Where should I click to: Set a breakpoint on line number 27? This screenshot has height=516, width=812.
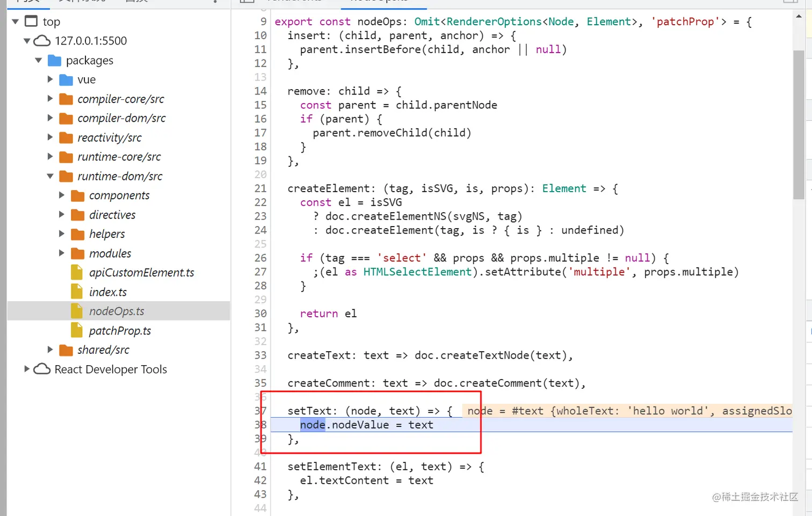(x=260, y=272)
